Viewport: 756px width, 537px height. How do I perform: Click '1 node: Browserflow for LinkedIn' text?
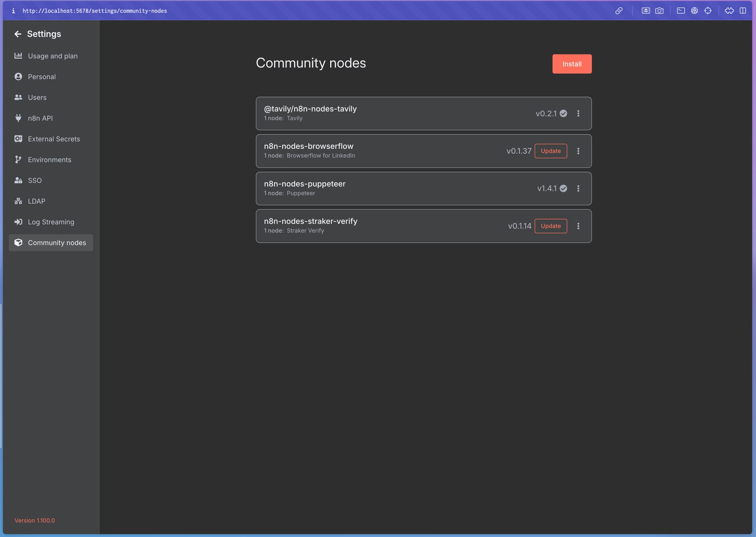(x=309, y=156)
